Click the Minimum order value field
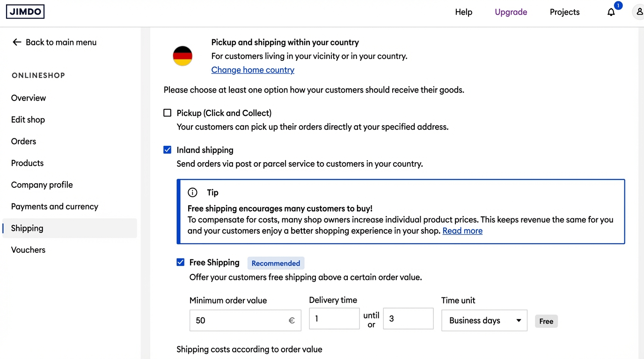 coord(239,320)
